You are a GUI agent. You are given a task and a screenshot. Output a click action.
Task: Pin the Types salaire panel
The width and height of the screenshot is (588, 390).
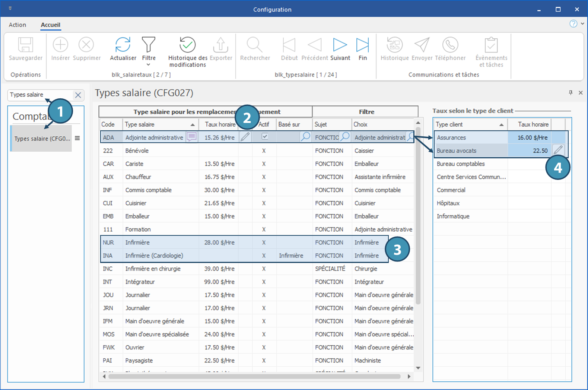click(570, 92)
